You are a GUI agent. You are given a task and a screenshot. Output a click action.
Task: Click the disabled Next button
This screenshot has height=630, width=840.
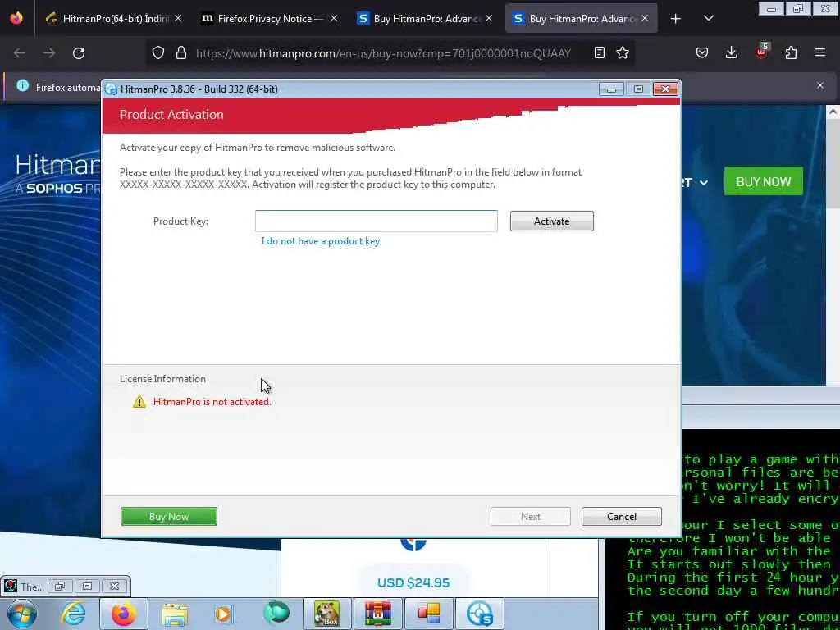tap(531, 517)
